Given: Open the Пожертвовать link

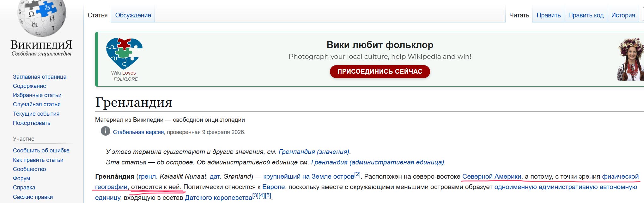Looking at the screenshot, I should pos(32,123).
